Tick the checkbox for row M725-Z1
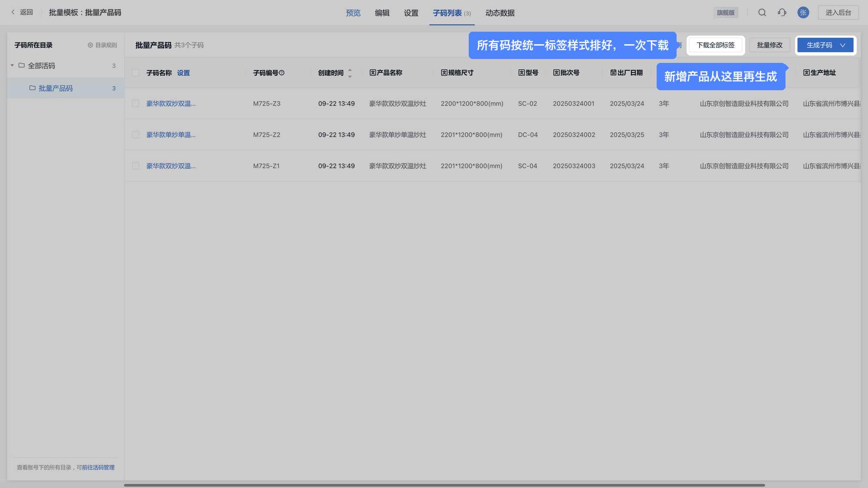 pos(136,166)
